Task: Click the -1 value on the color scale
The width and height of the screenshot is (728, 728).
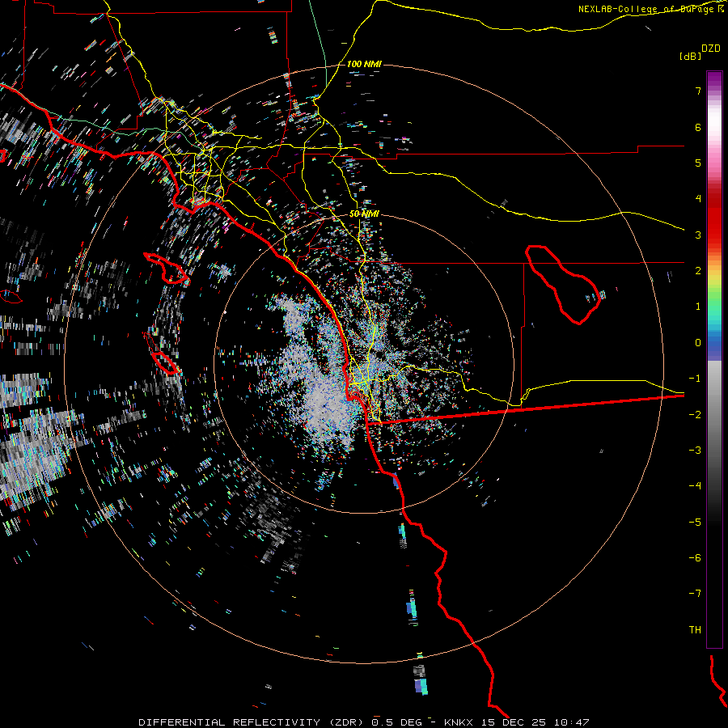Action: [x=695, y=379]
